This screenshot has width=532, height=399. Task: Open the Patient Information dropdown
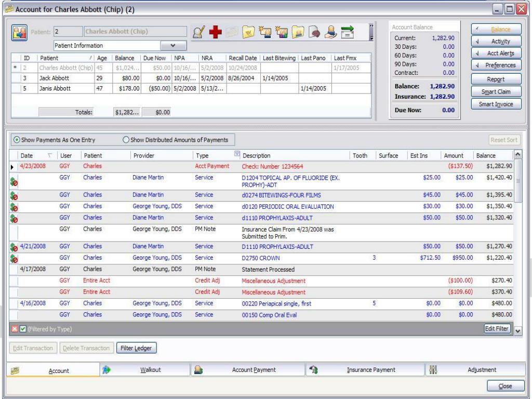pyautogui.click(x=173, y=46)
